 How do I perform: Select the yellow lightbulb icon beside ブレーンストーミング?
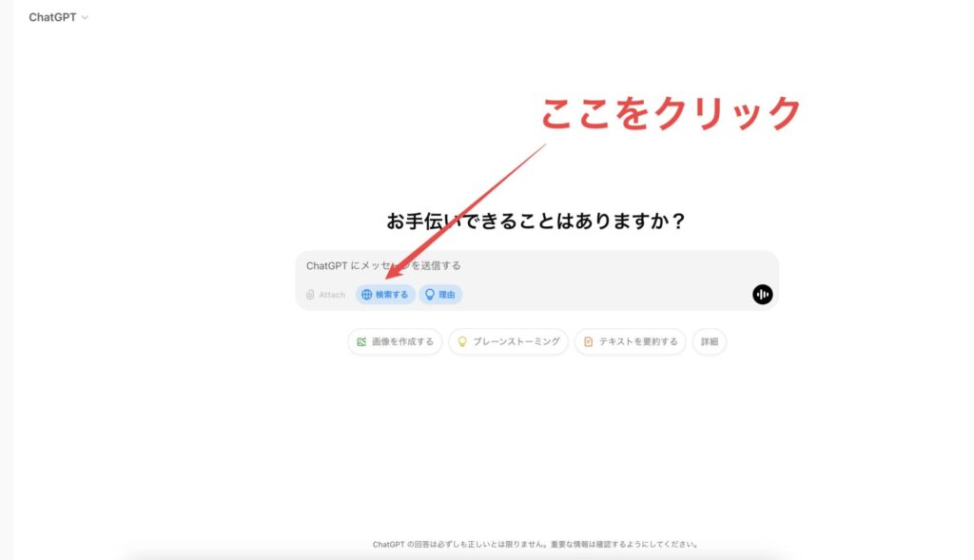click(x=460, y=341)
